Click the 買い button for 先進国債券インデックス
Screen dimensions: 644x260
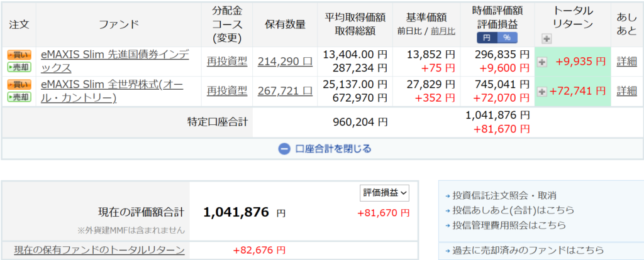pos(19,55)
